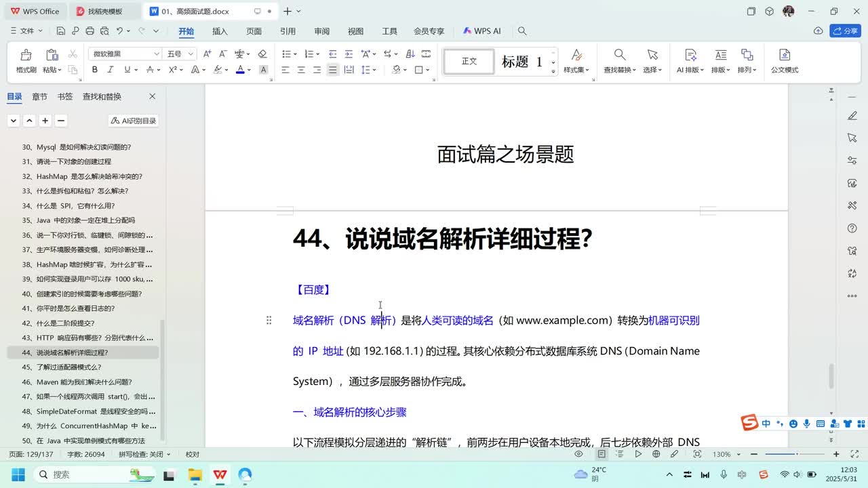This screenshot has height=488, width=868.
Task: Toggle Underline formatting
Action: click(127, 70)
